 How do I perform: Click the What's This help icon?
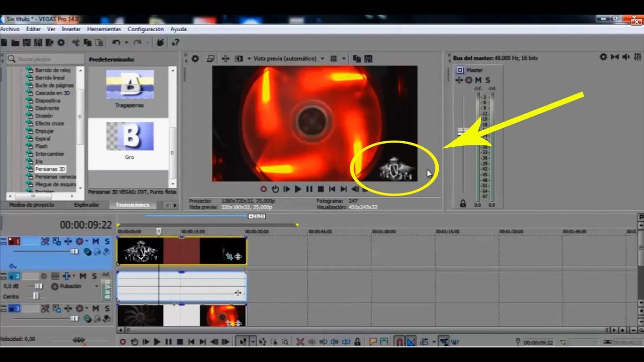175,43
